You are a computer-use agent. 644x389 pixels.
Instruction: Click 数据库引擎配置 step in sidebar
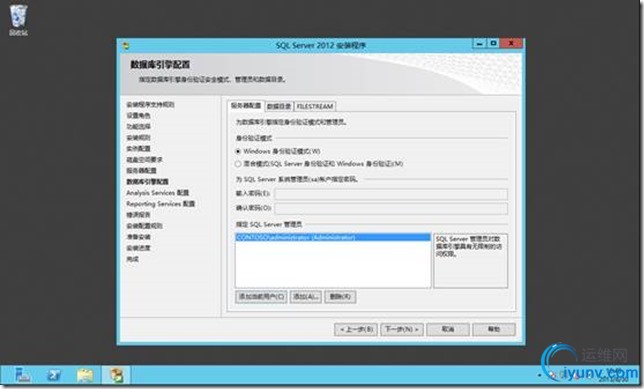click(147, 182)
